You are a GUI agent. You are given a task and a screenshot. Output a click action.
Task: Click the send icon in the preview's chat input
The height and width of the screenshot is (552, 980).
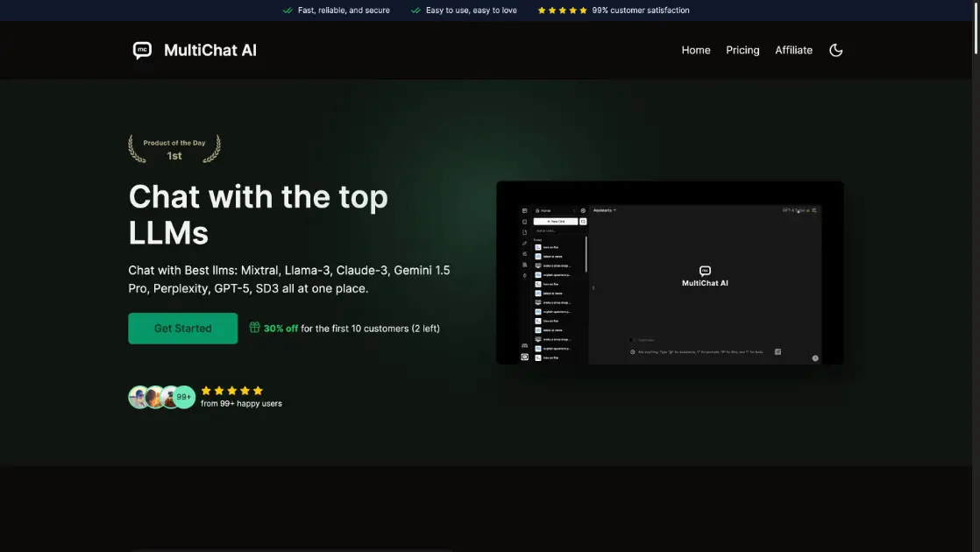(778, 351)
